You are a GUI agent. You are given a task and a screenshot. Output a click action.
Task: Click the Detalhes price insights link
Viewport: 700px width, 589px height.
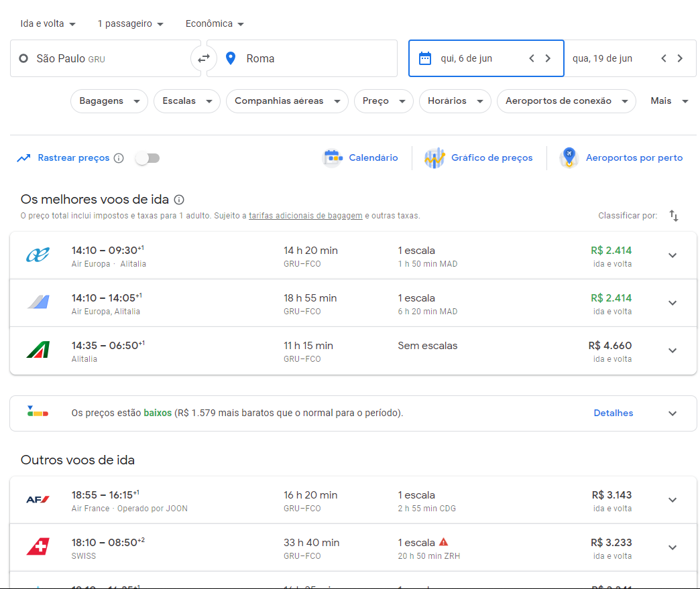[613, 413]
